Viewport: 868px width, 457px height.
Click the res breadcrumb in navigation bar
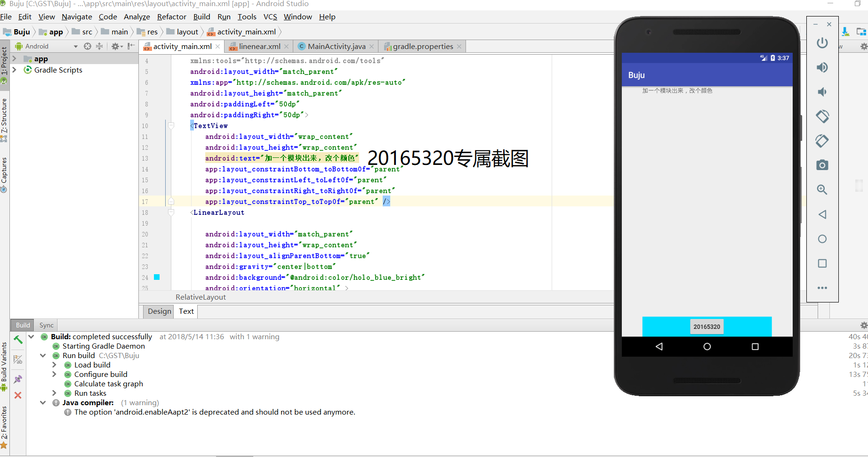(x=148, y=32)
